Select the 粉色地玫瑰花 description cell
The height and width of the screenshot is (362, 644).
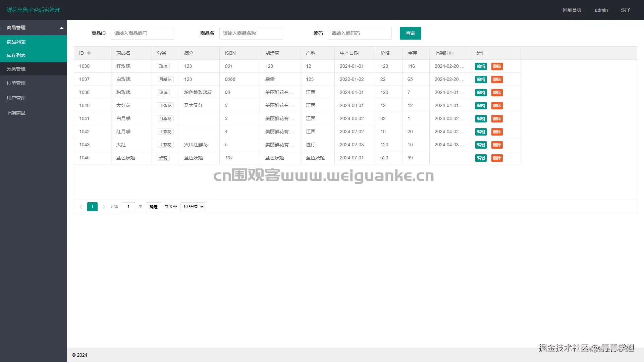coord(199,92)
